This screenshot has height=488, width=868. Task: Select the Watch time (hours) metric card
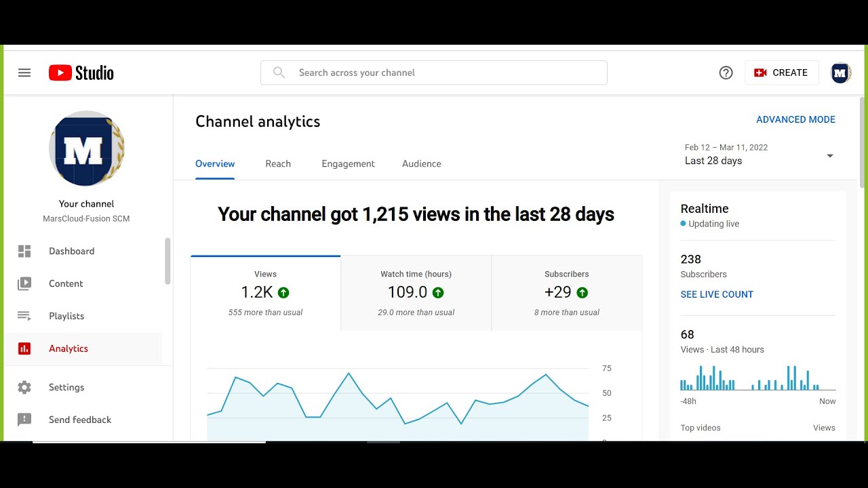tap(416, 293)
